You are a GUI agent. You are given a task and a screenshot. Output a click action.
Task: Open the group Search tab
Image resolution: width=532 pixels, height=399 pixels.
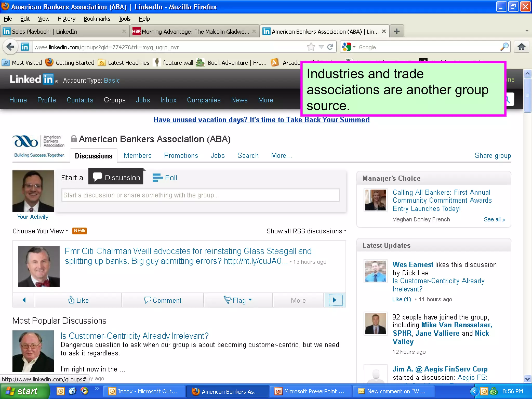tap(248, 156)
